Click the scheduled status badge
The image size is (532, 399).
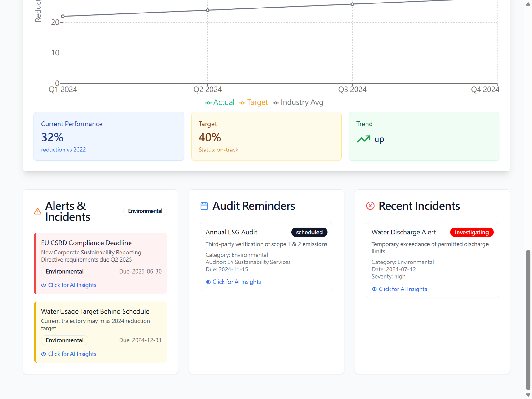pyautogui.click(x=309, y=232)
